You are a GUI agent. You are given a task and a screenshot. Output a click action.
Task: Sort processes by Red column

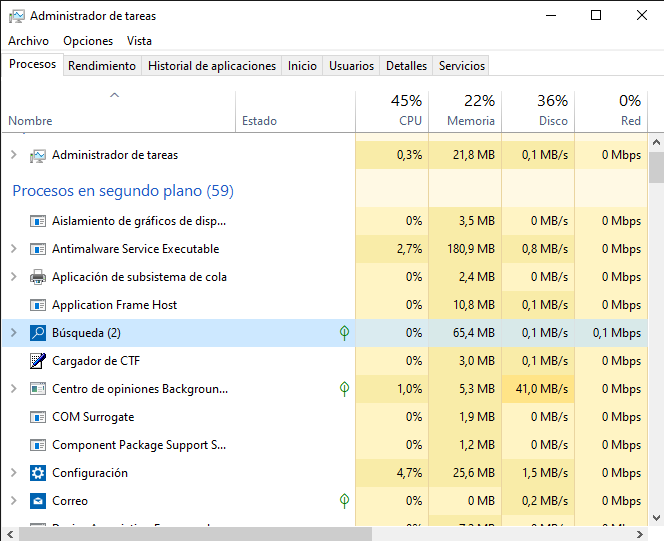611,112
